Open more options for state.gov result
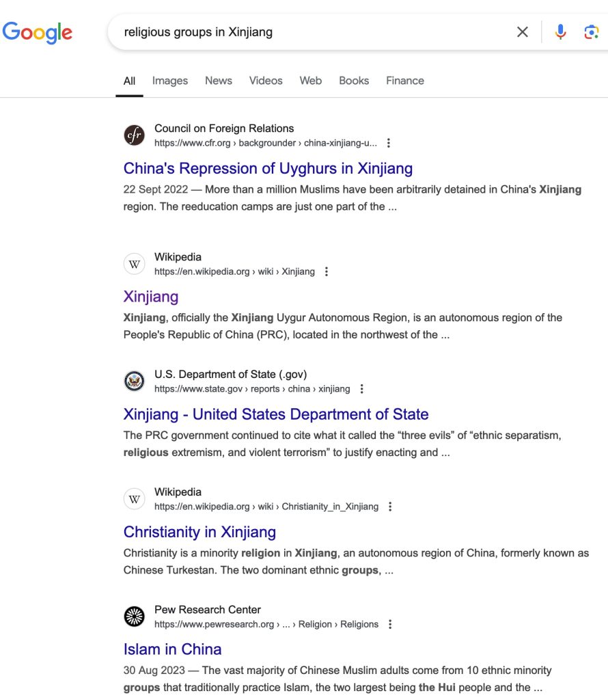Screen dimensions: 608x700 coord(362,389)
